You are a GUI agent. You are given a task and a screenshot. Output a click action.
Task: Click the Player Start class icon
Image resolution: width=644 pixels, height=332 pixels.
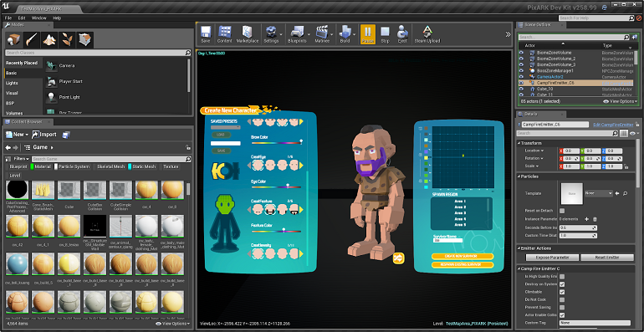51,82
